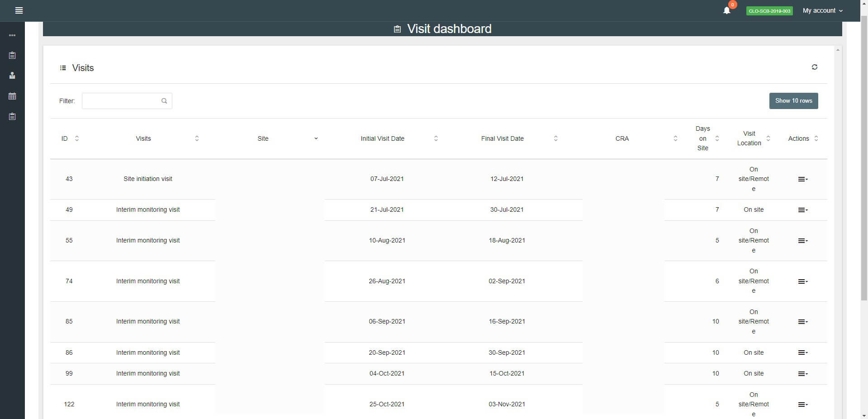Open the hamburger menu in top bar
This screenshot has height=419, width=868.
tap(19, 10)
